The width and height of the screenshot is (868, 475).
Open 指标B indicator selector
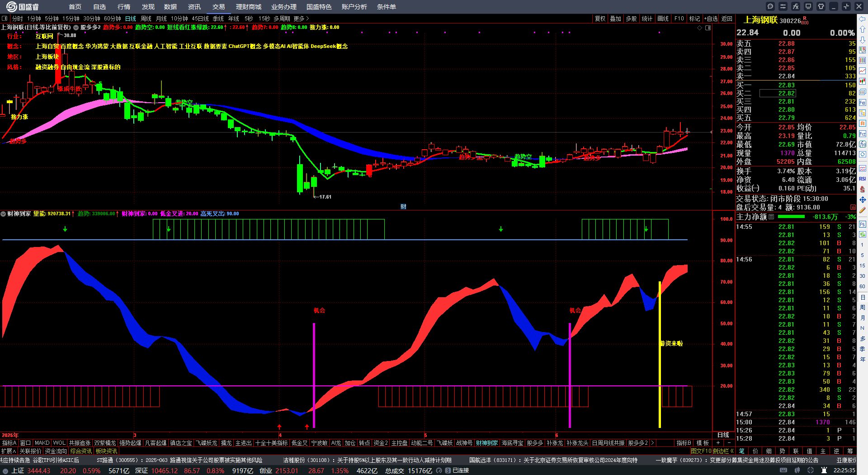pos(684,443)
